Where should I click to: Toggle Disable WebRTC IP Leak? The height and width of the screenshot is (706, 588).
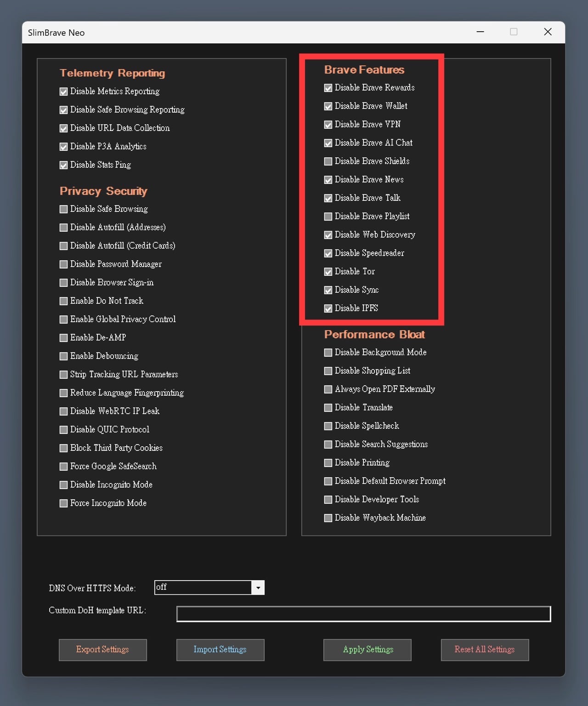[64, 411]
